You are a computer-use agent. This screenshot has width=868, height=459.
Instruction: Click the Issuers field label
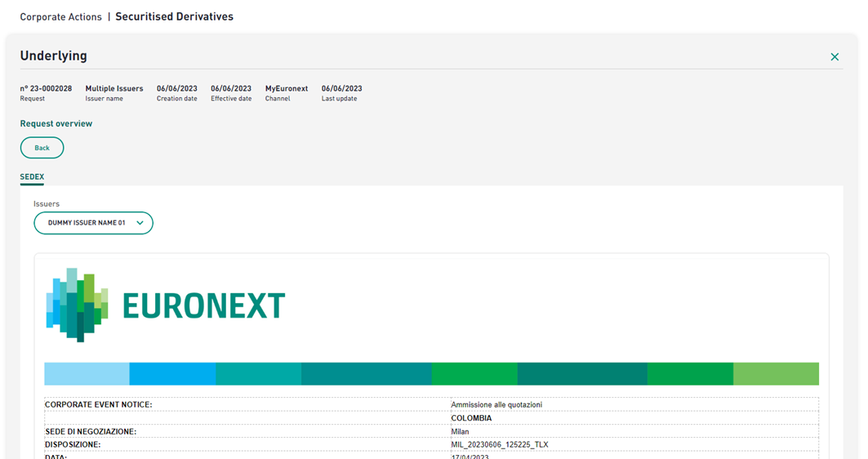47,203
